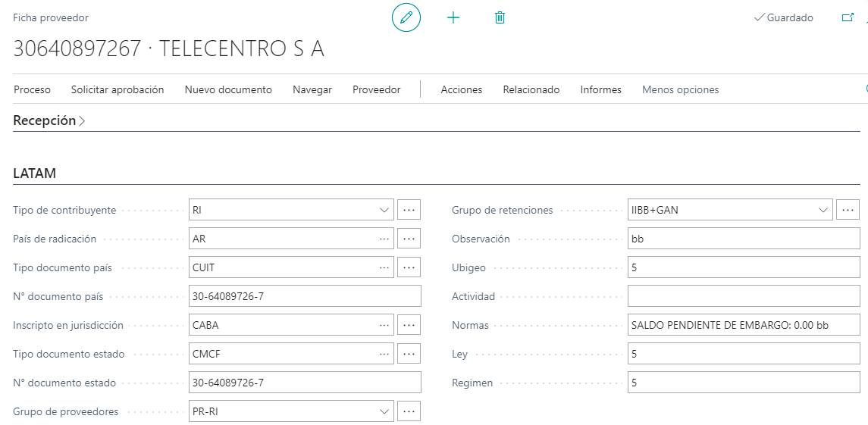The image size is (868, 425).
Task: Click the Observación field
Action: pyautogui.click(x=744, y=239)
